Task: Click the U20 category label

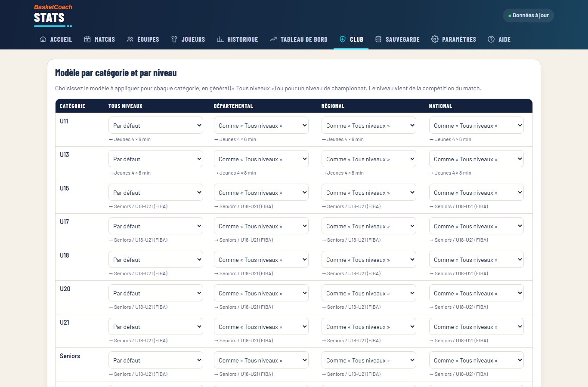Action: [65, 289]
